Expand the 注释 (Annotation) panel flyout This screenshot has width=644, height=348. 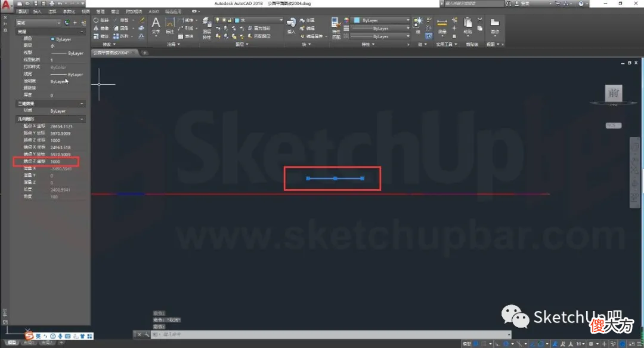click(174, 44)
